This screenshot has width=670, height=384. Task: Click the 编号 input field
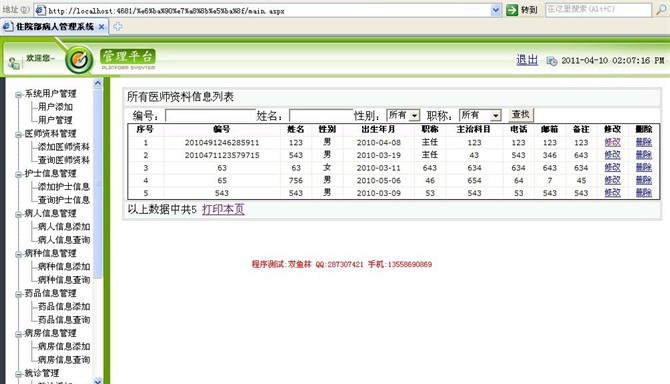coord(210,115)
